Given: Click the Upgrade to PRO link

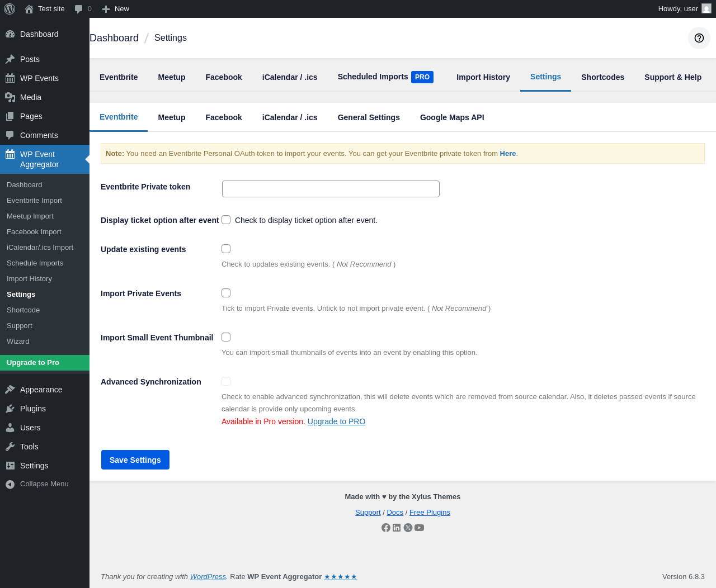Looking at the screenshot, I should [x=336, y=421].
